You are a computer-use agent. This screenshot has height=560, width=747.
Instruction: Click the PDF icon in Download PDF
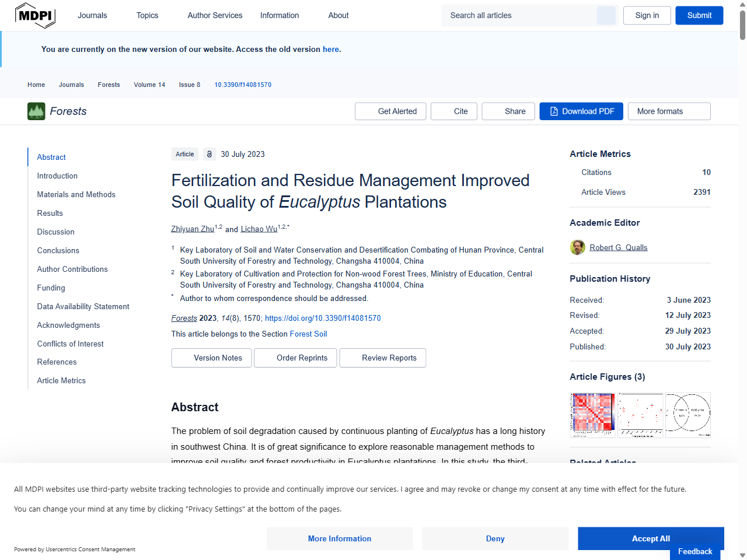point(554,111)
